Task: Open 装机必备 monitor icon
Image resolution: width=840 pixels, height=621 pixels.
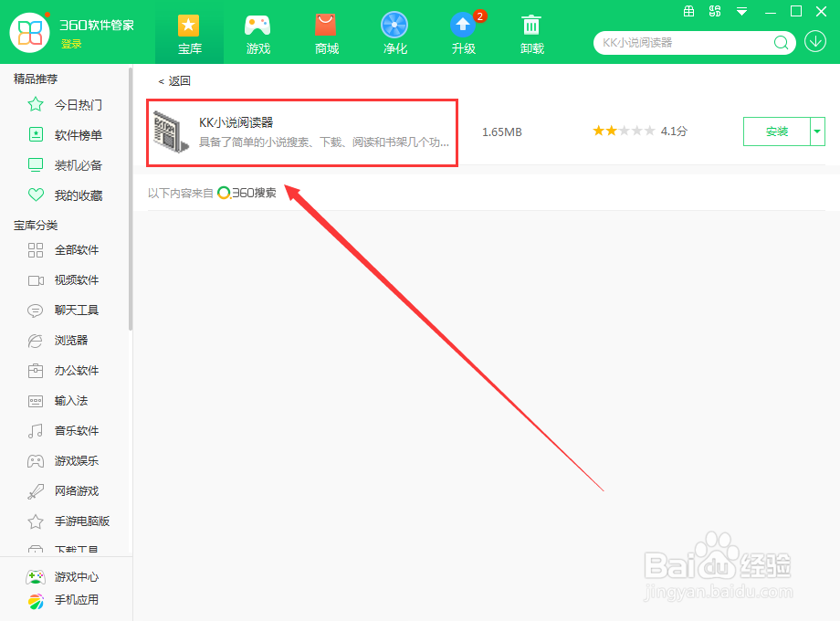Action: click(x=36, y=165)
